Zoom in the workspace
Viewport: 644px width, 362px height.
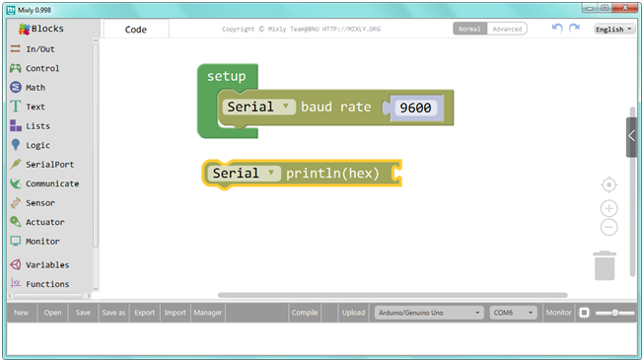click(x=608, y=208)
